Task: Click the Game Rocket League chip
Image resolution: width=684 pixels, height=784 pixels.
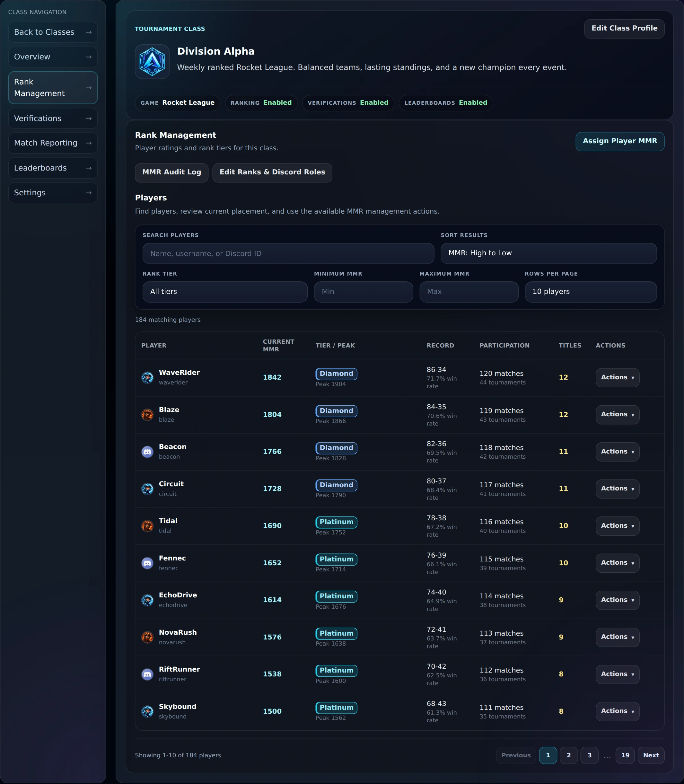Action: [x=178, y=103]
